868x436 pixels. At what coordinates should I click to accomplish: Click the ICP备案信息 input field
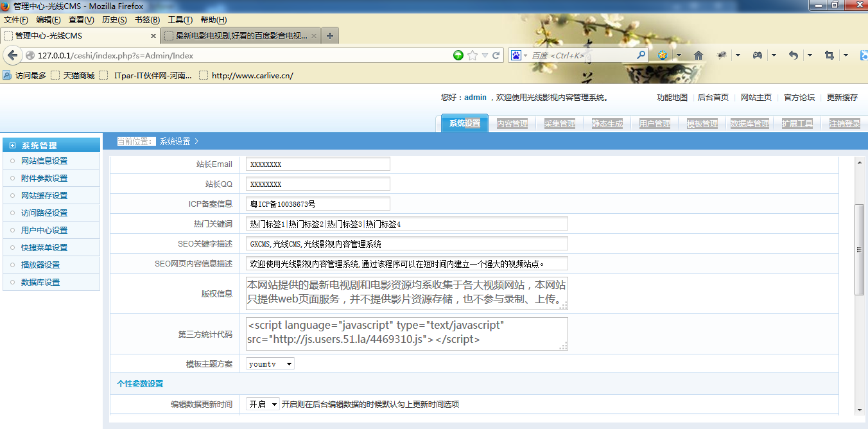pos(318,204)
